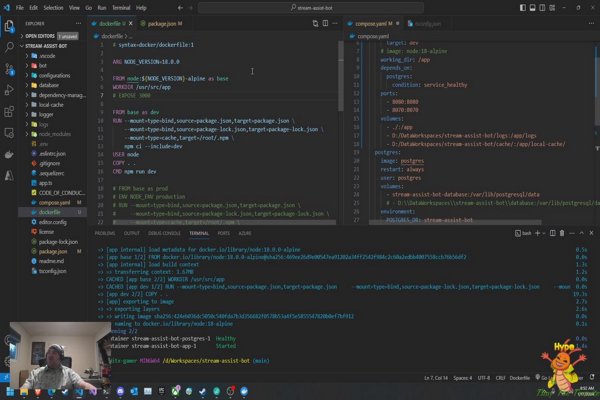This screenshot has height=400, width=600.
Task: Show the Debug Console panel tab
Action: tap(164, 233)
